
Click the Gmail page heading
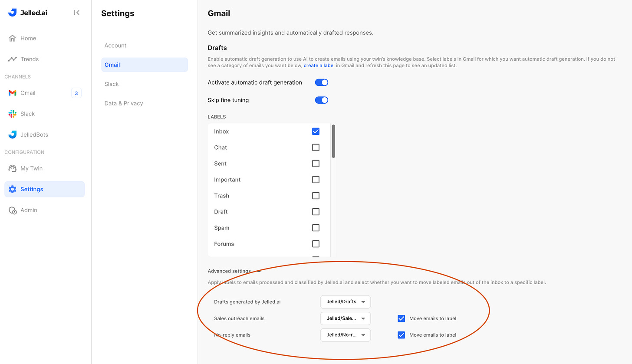coord(219,13)
